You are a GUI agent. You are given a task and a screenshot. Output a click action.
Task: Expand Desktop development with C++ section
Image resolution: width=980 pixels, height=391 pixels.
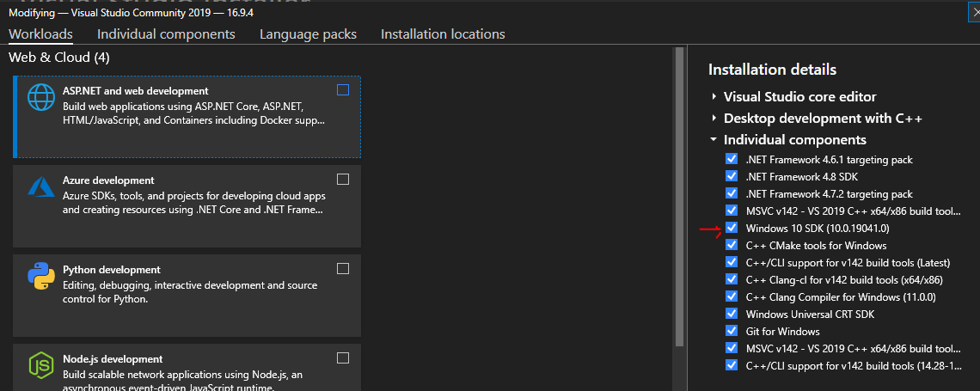tap(714, 119)
